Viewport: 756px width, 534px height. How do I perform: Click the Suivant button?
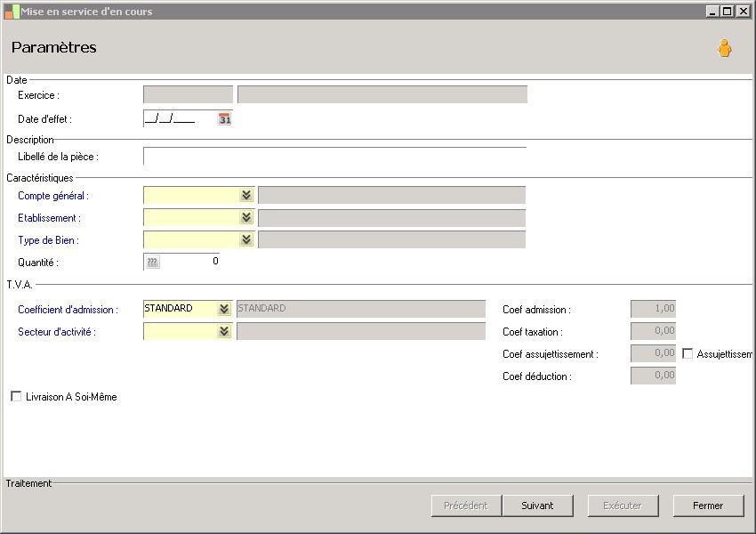coord(537,506)
